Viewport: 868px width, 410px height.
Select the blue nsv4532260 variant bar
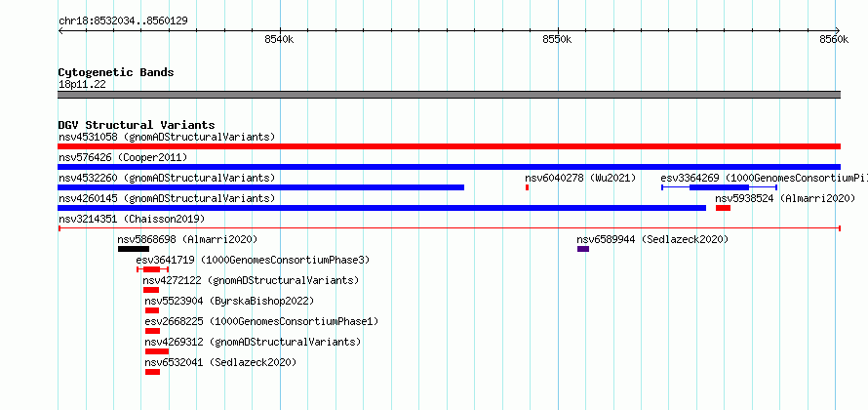click(260, 187)
